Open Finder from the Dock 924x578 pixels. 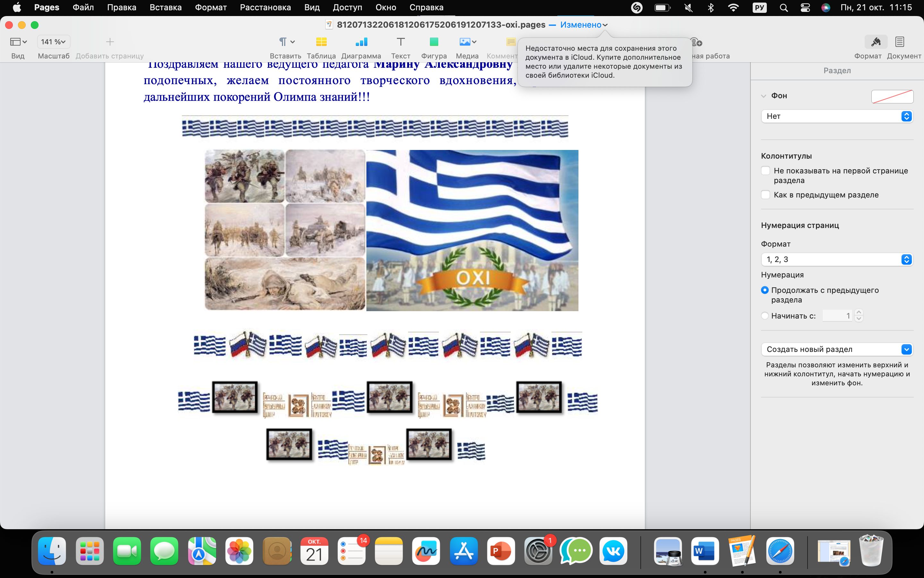point(52,551)
